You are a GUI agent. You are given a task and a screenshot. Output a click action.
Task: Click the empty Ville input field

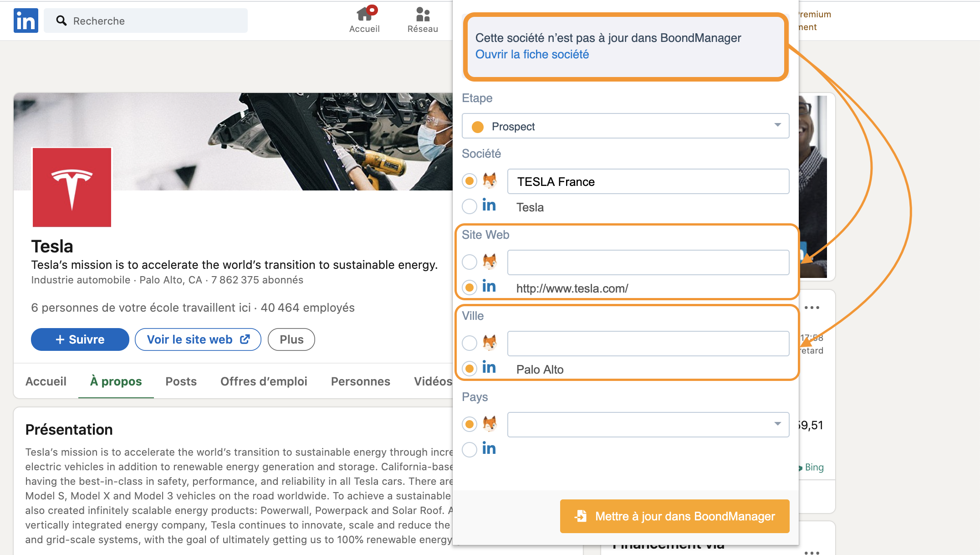(648, 344)
